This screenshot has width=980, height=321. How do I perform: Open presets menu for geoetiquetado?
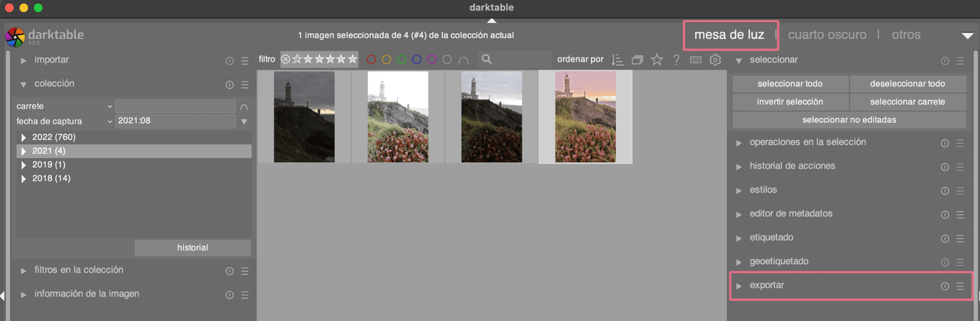pos(960,263)
